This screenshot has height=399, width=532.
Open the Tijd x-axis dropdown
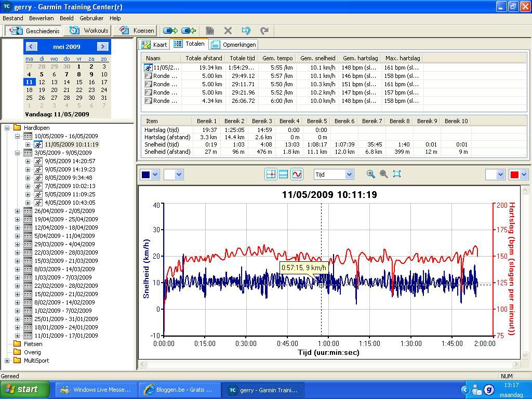click(350, 175)
